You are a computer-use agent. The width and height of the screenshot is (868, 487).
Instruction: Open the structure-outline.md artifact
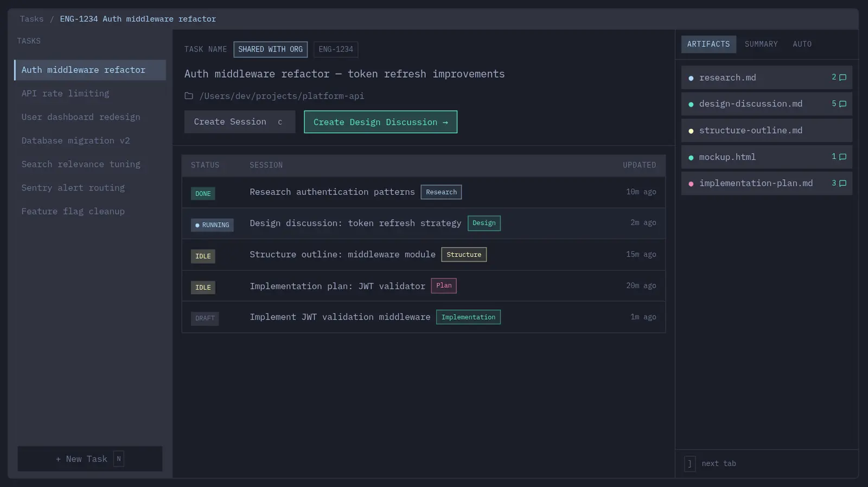(767, 130)
